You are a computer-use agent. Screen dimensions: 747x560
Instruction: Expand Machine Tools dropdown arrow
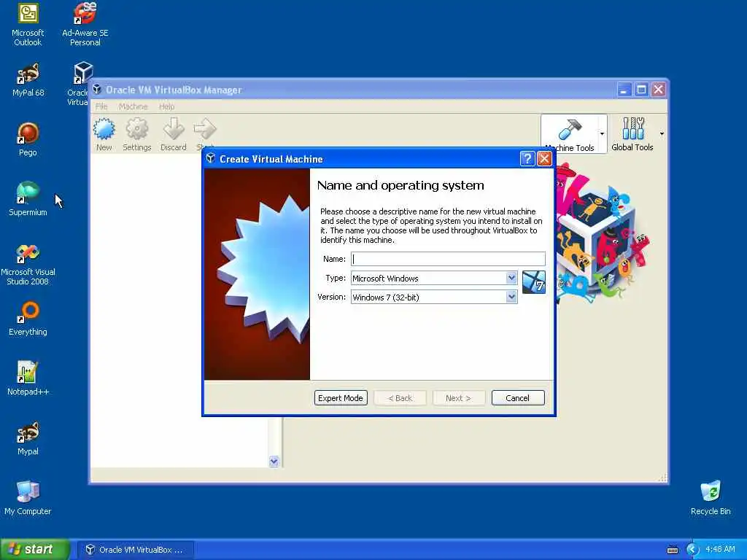(x=602, y=134)
